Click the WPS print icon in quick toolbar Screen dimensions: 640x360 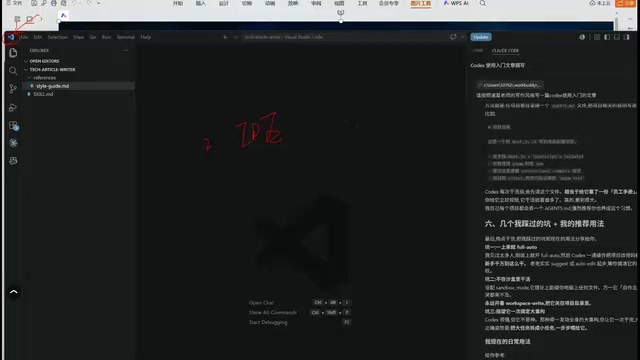[53, 3]
